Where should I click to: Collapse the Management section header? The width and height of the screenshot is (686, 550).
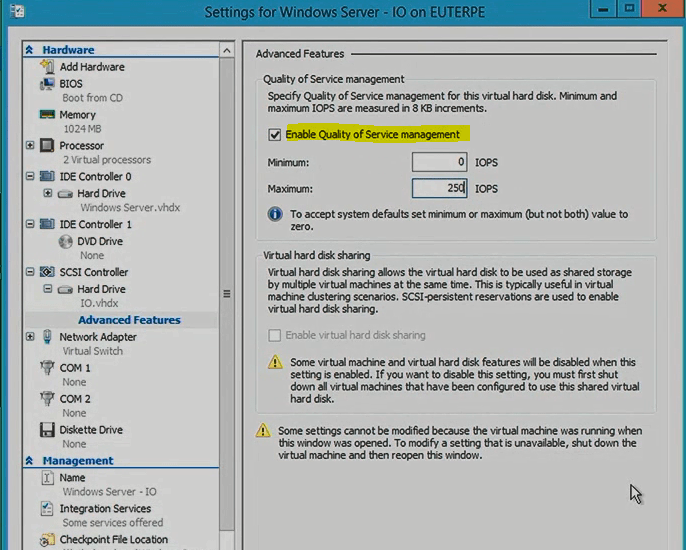click(x=29, y=461)
